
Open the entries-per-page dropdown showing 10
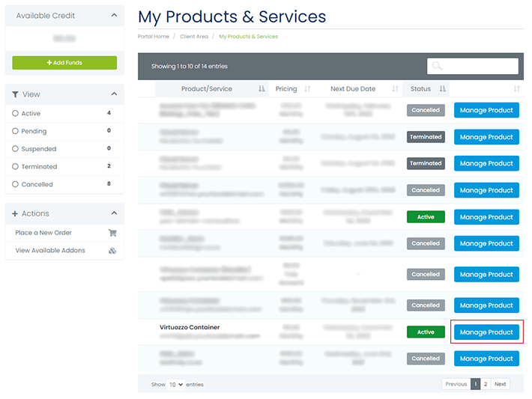(176, 384)
